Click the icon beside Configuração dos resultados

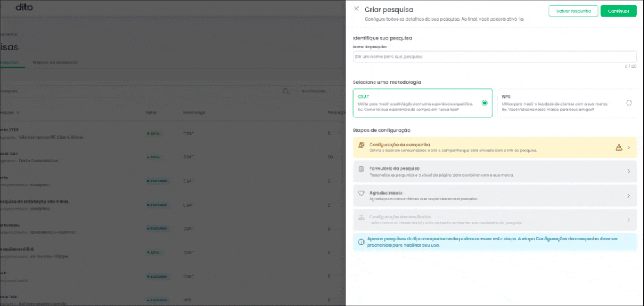(361, 217)
